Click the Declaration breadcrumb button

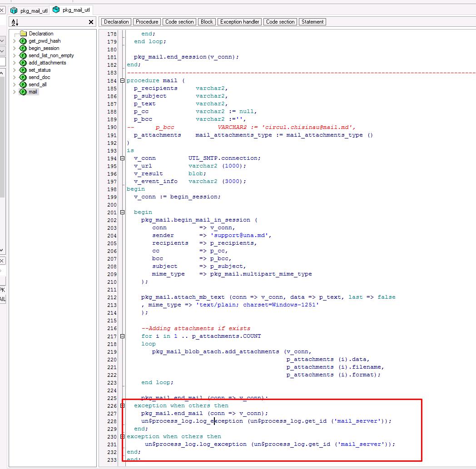tap(116, 22)
